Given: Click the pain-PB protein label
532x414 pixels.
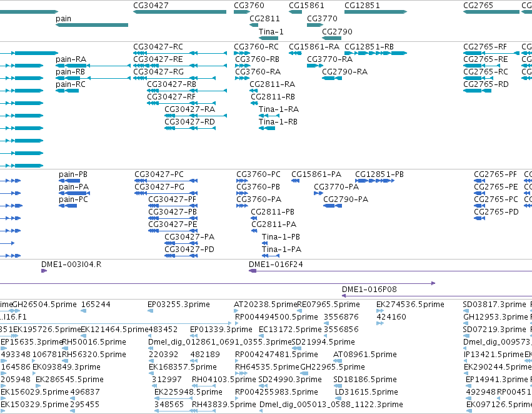Looking at the screenshot, I should coord(73,174).
